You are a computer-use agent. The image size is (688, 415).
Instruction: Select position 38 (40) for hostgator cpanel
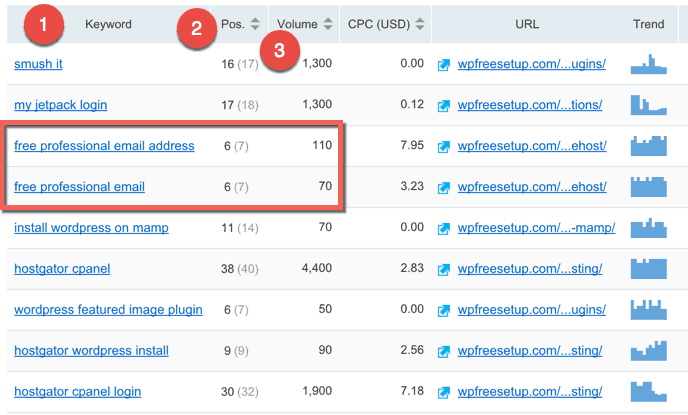(x=240, y=269)
